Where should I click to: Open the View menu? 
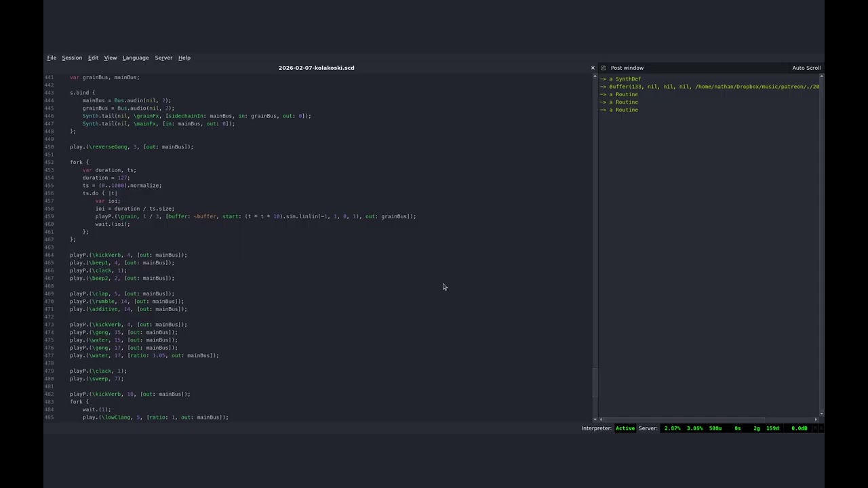coord(111,58)
